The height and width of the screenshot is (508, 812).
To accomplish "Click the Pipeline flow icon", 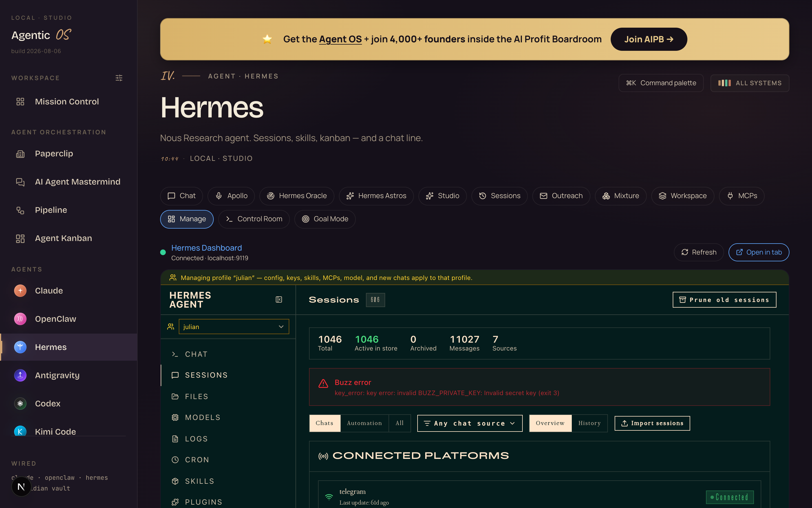I will 20,210.
